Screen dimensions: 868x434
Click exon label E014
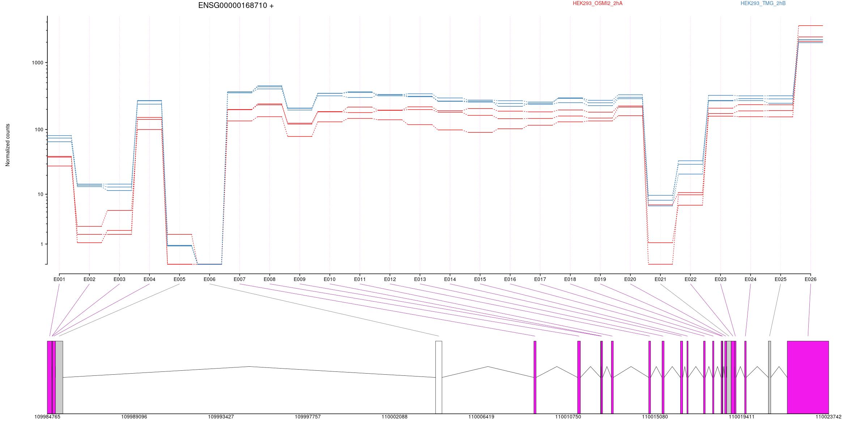click(450, 279)
